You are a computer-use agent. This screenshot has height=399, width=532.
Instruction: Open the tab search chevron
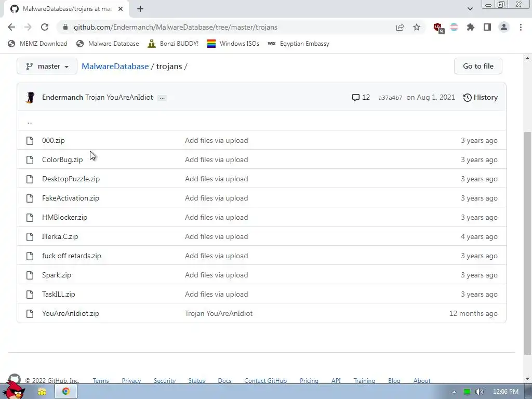470,9
